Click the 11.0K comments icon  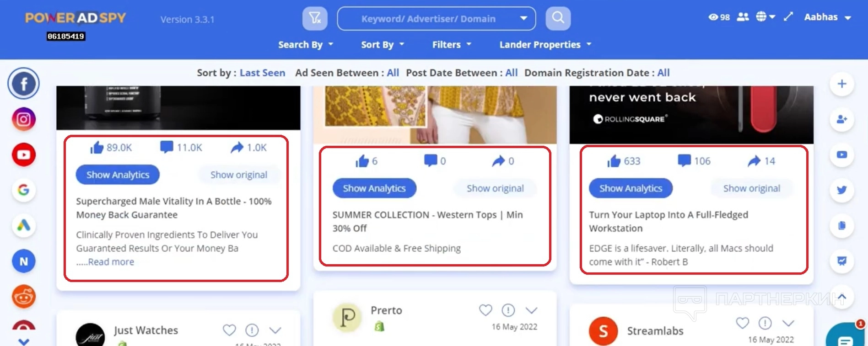(167, 147)
